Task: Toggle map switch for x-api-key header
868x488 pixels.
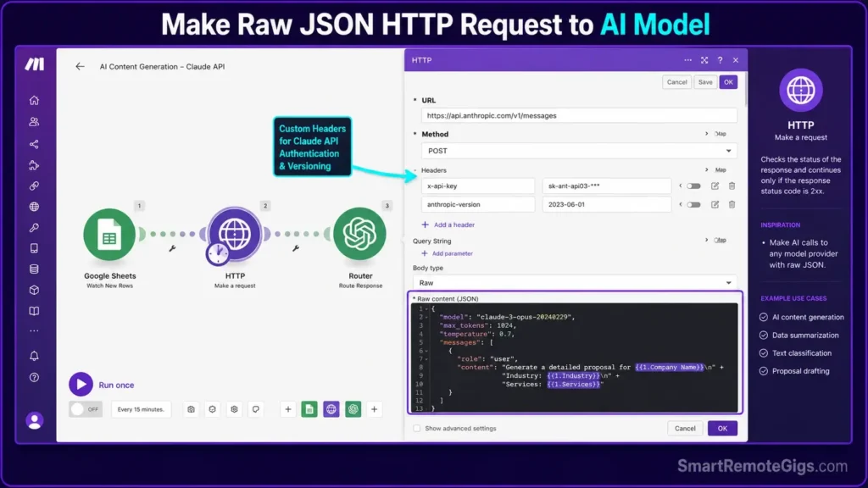Action: click(693, 186)
